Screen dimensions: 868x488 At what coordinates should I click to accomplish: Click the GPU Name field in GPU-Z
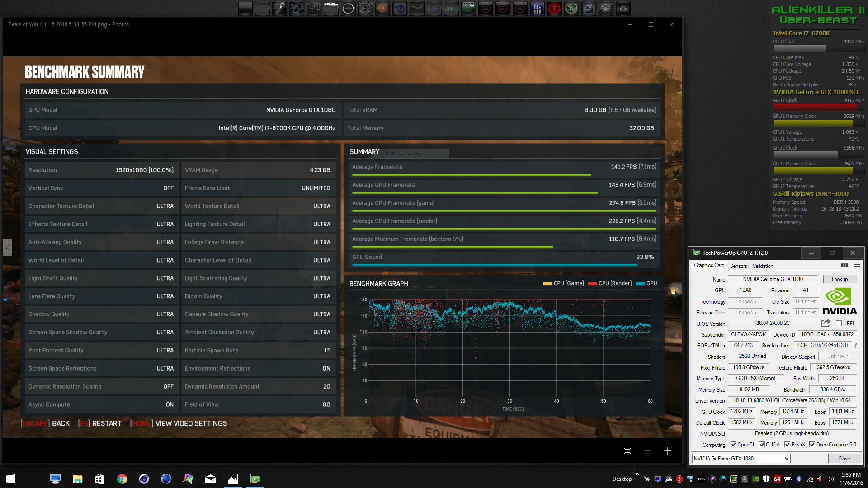pos(773,279)
